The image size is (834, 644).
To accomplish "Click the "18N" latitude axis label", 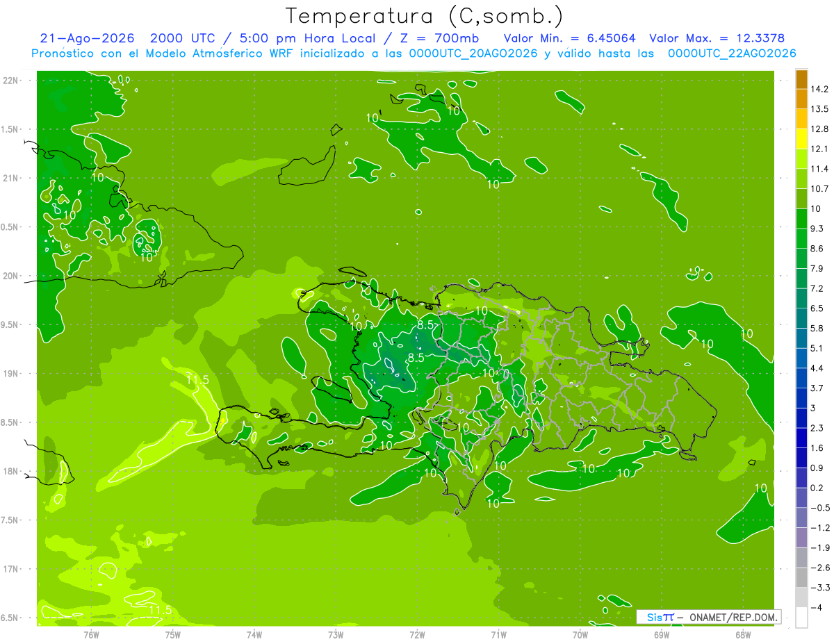I will [10, 471].
